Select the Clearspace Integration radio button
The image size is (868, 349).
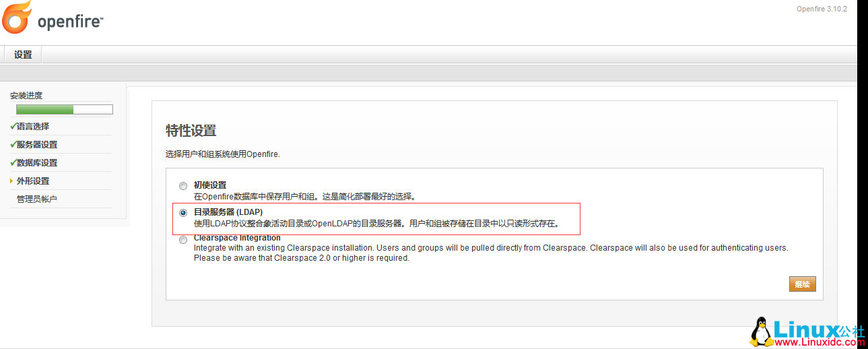tap(183, 239)
